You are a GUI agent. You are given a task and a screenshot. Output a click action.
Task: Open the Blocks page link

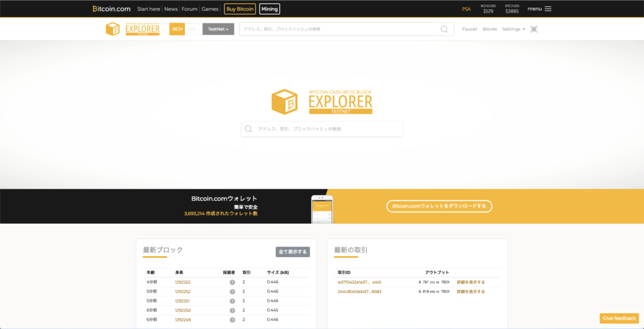coord(489,29)
